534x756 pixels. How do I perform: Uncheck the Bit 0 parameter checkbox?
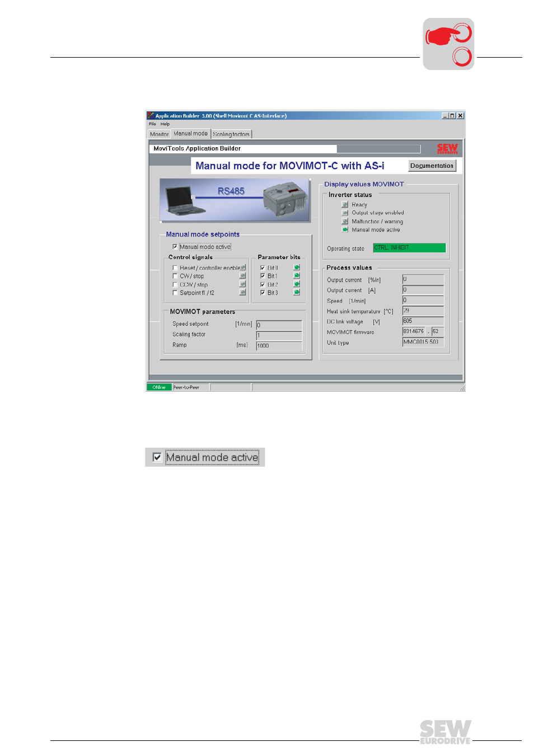click(263, 268)
